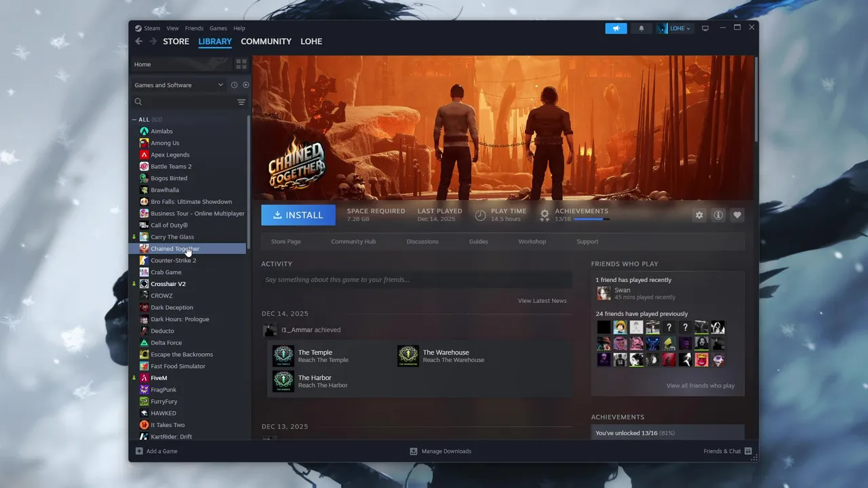This screenshot has width=868, height=488.
Task: Open the game information icon
Action: pyautogui.click(x=718, y=215)
